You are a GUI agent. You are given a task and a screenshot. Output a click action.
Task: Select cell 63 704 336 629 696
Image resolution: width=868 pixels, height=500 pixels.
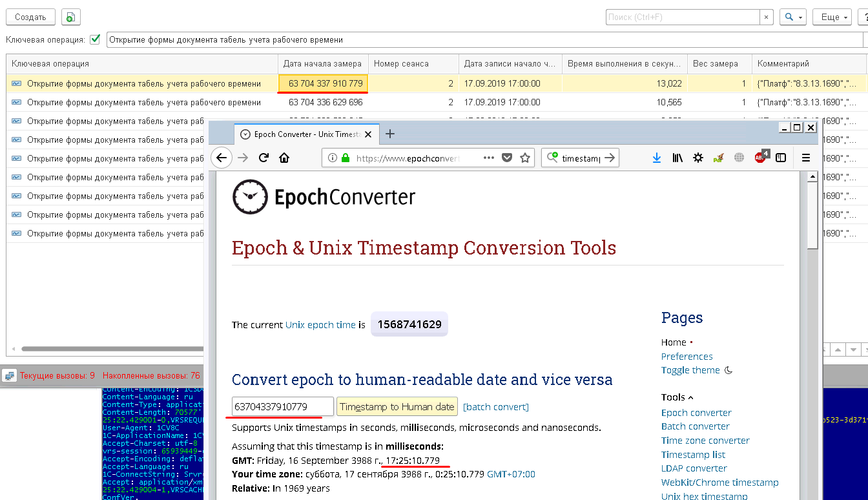click(x=323, y=102)
